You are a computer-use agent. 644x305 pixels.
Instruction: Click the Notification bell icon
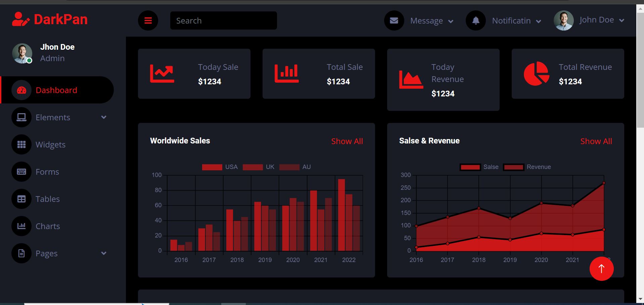pyautogui.click(x=475, y=20)
